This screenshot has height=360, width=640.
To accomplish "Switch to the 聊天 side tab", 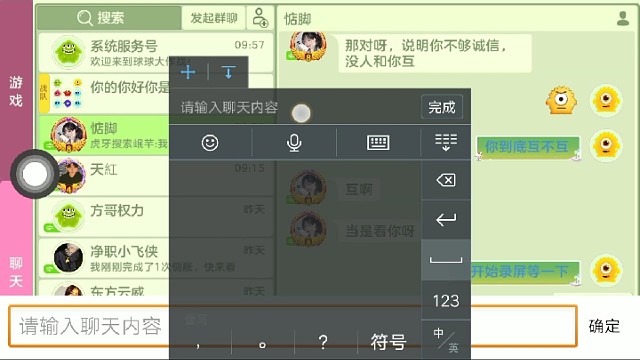I will [x=16, y=271].
